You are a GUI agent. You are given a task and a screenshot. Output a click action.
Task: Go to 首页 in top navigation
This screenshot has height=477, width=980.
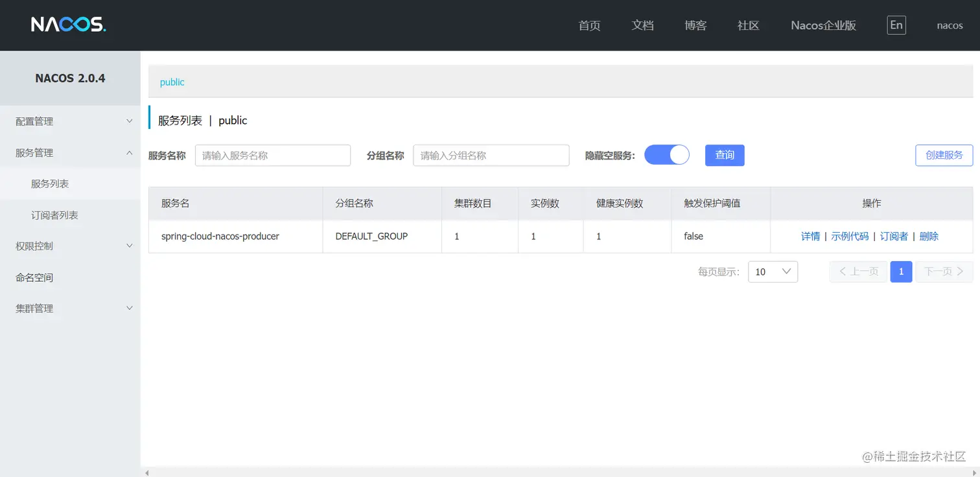click(x=590, y=25)
